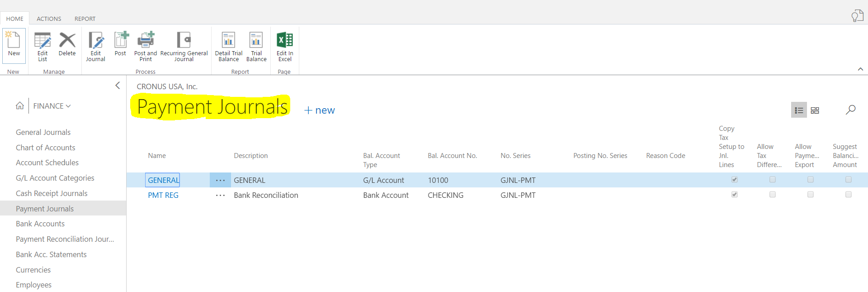Screen dimensions: 868x292
Task: Open Recurring General Journal
Action: click(184, 47)
